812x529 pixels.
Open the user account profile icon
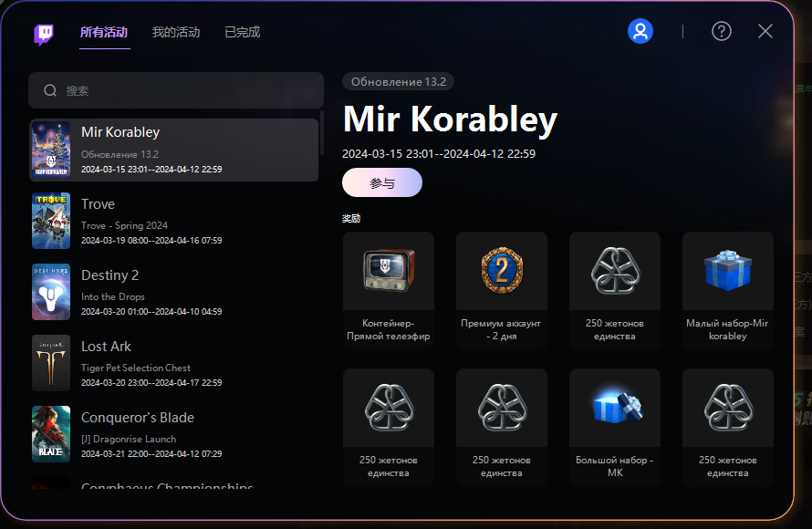click(640, 32)
